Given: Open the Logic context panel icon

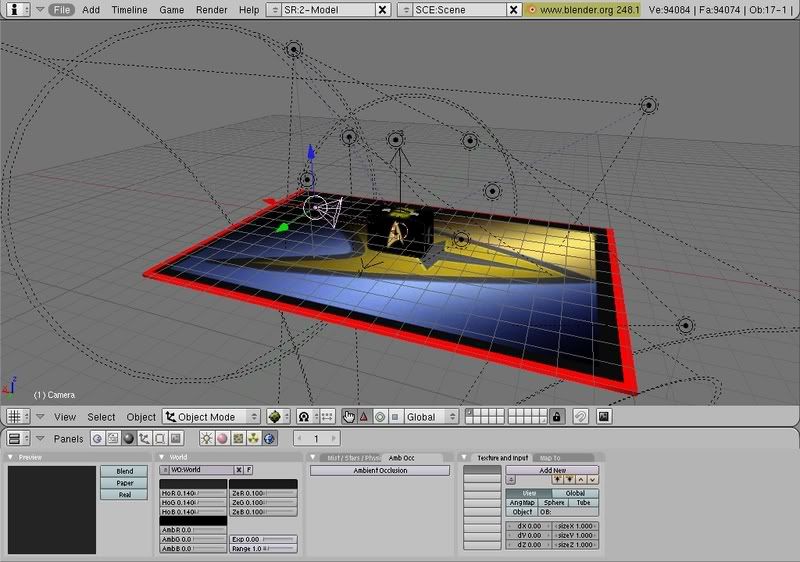Looking at the screenshot, I should pyautogui.click(x=97, y=439).
